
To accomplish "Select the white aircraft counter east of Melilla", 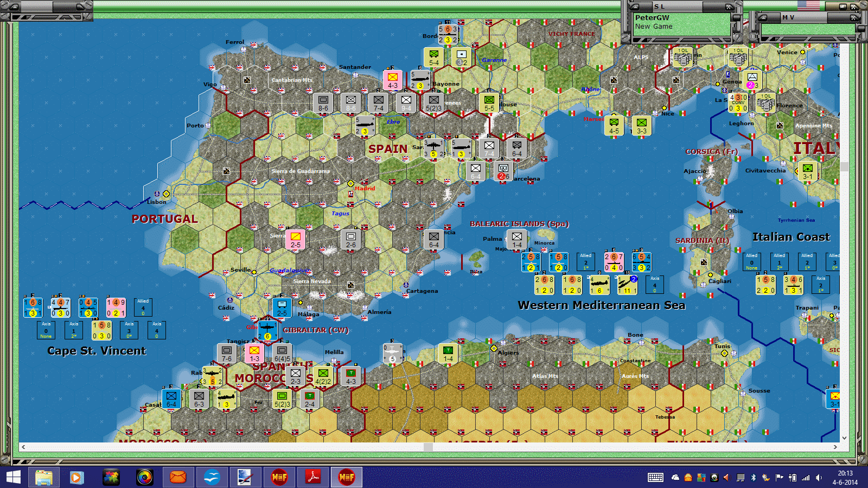I will pos(393,354).
